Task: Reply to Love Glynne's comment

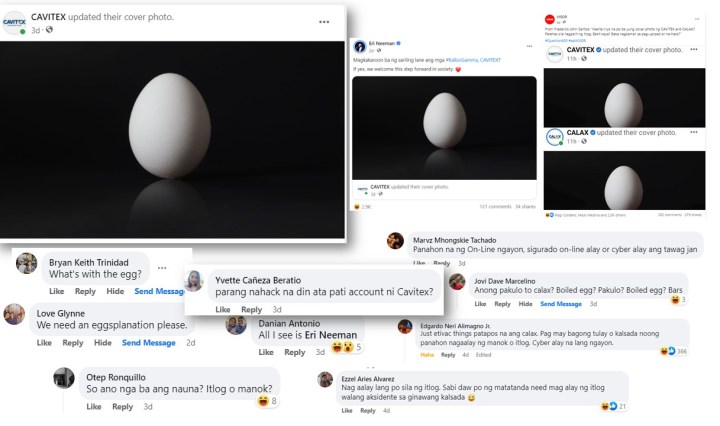Action: [x=73, y=343]
